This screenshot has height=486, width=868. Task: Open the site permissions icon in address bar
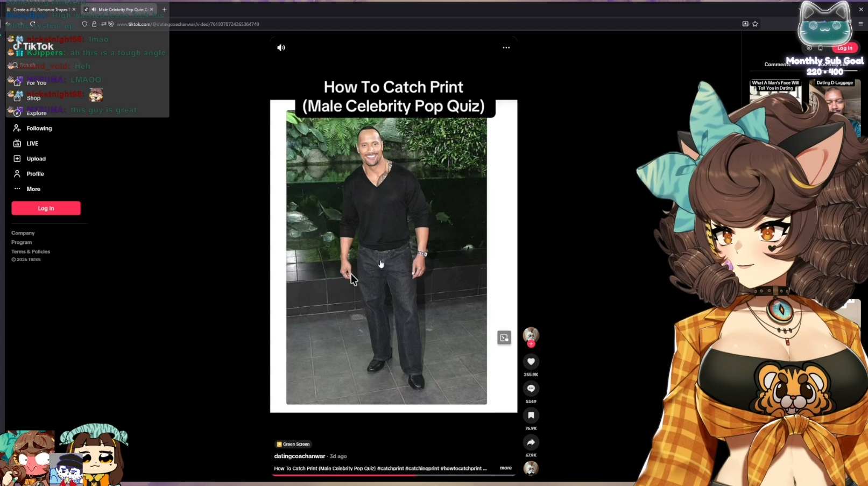coord(103,24)
